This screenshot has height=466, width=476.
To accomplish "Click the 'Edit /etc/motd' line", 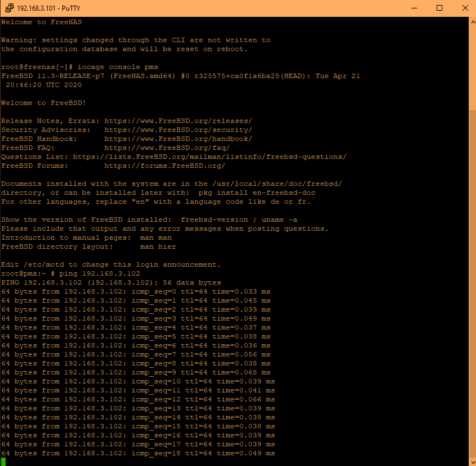I will tap(111, 265).
